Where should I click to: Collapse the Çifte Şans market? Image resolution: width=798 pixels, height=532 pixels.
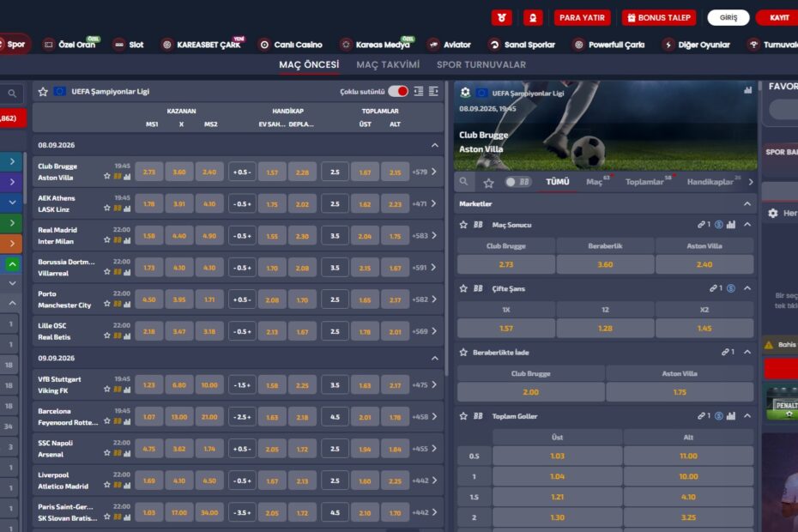[747, 288]
